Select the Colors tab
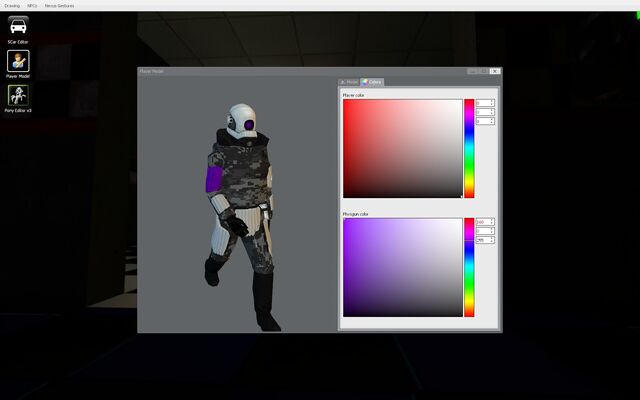This screenshot has height=400, width=640. [372, 82]
